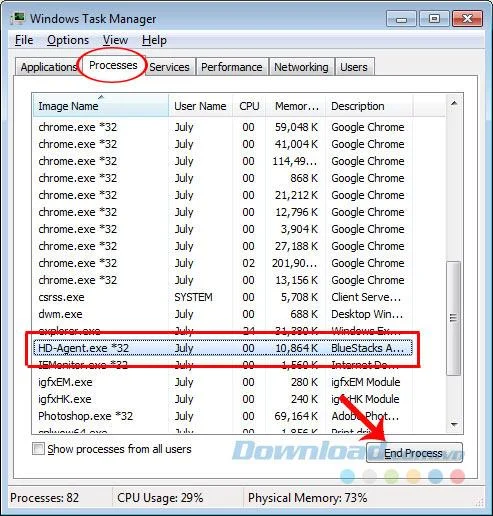Open the Help menu
This screenshot has height=516, width=493.
pyautogui.click(x=154, y=40)
